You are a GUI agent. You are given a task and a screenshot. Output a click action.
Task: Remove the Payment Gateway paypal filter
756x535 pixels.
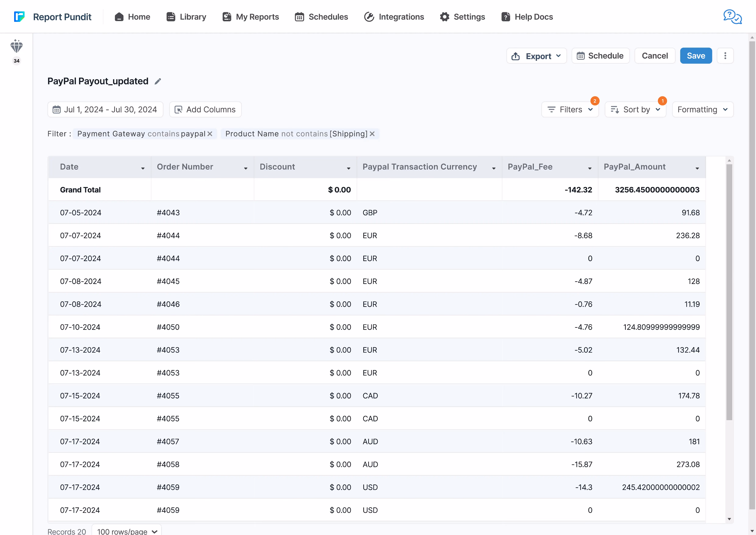(210, 134)
